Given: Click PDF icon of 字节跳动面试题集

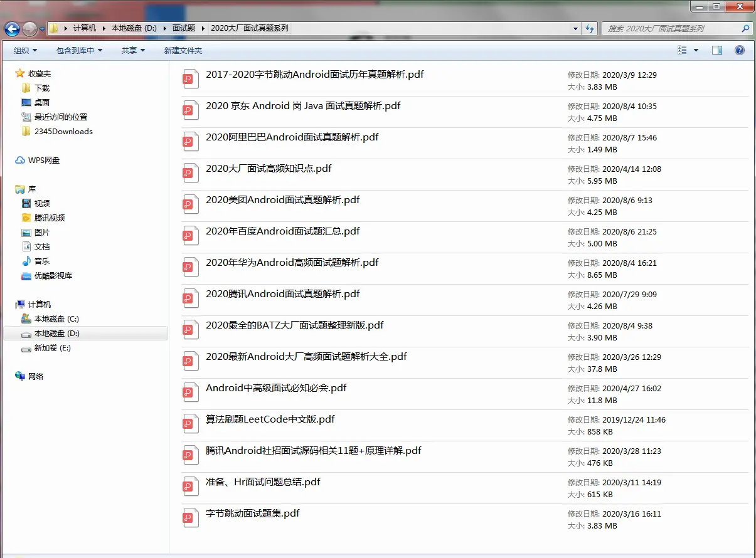Looking at the screenshot, I should point(190,518).
